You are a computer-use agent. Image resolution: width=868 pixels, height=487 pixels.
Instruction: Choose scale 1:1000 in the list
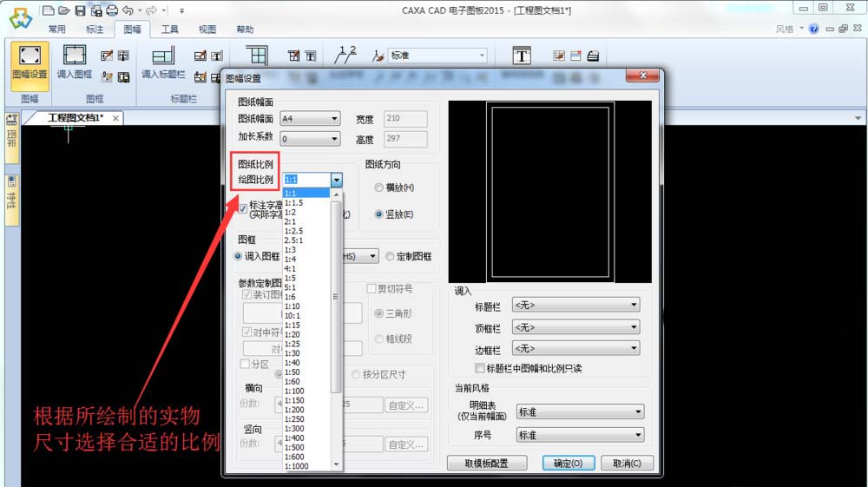pyautogui.click(x=307, y=466)
